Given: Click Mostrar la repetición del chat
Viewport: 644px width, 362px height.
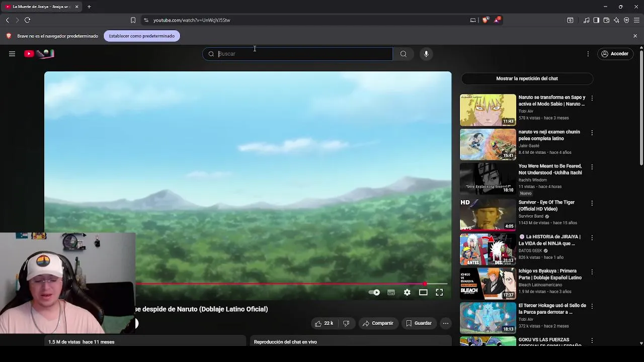Looking at the screenshot, I should [x=527, y=78].
